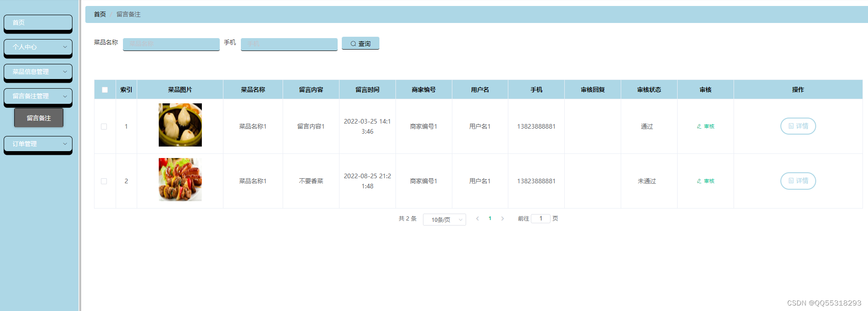
Task: Click the 前往 page jump input
Action: pos(541,219)
